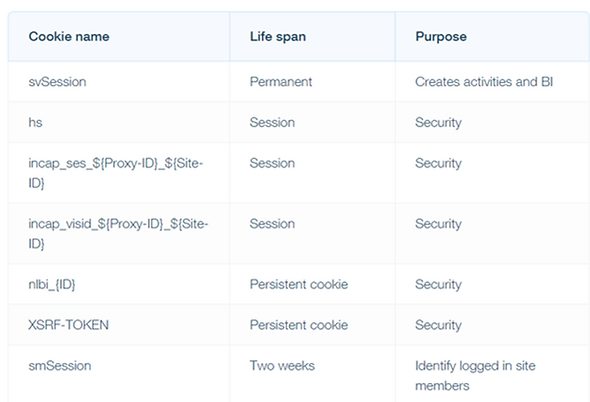Screen dimensions: 590x402
Task: Click the Session life span in hs row
Action: [x=272, y=122]
